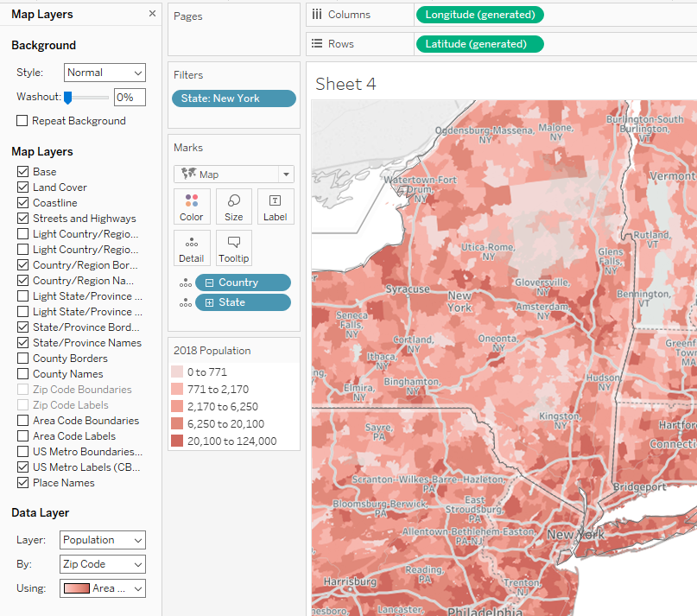The width and height of the screenshot is (697, 616).
Task: Select the Longitude (generated) pill in Columns
Action: click(x=479, y=15)
